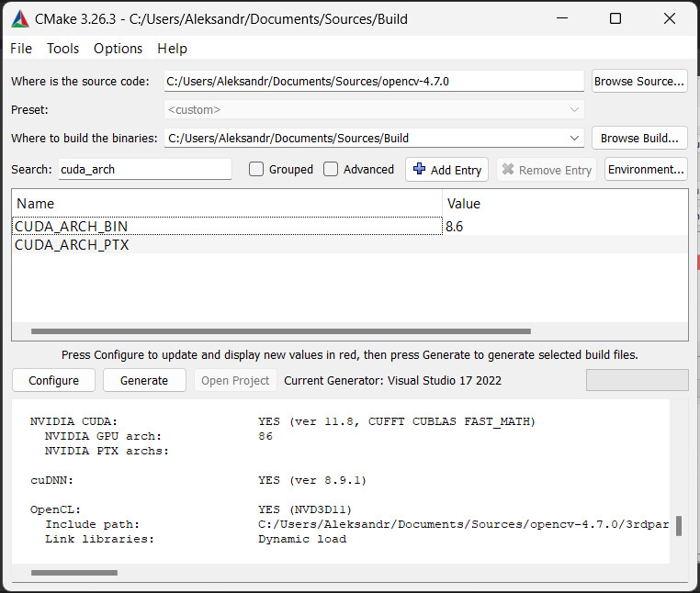Screen dimensions: 700x593
Task: Open the Environment settings button
Action: click(646, 170)
